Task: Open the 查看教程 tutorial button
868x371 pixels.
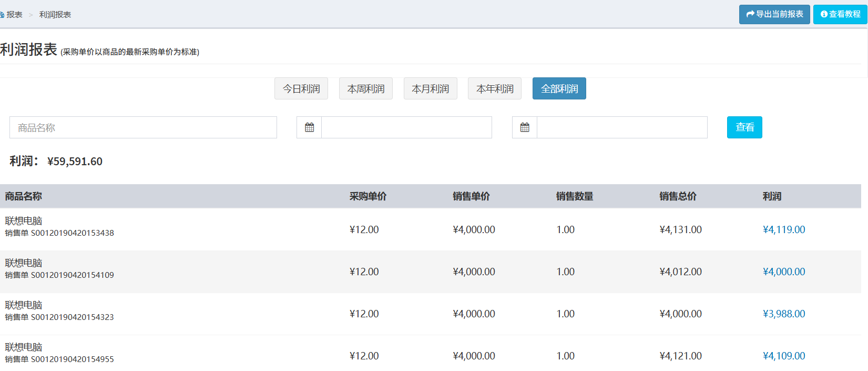Action: [x=840, y=14]
